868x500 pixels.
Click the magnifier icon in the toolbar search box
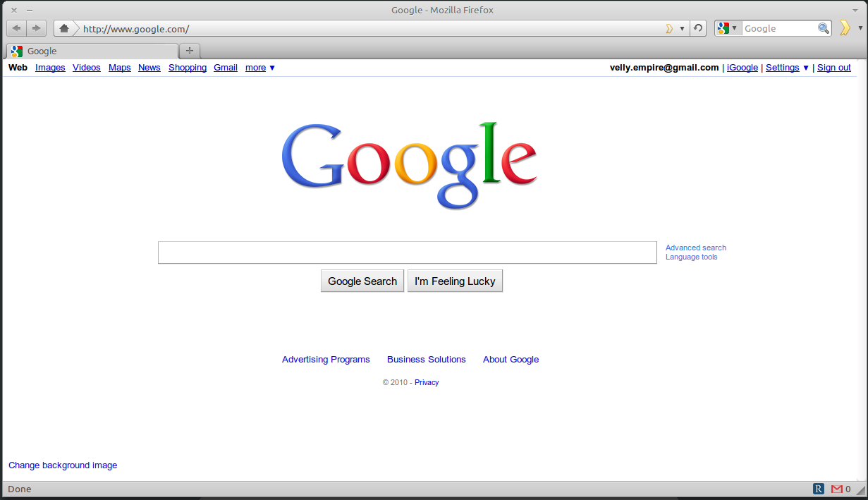tap(824, 28)
